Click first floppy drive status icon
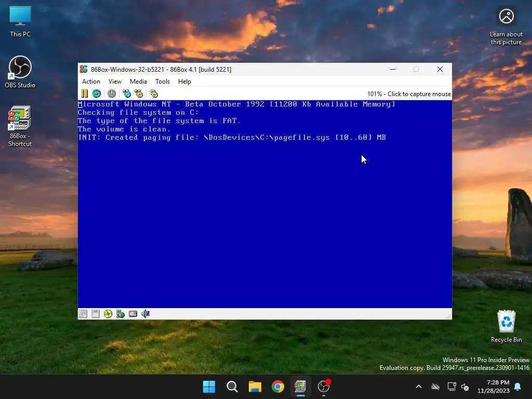532x399 pixels. coord(83,314)
